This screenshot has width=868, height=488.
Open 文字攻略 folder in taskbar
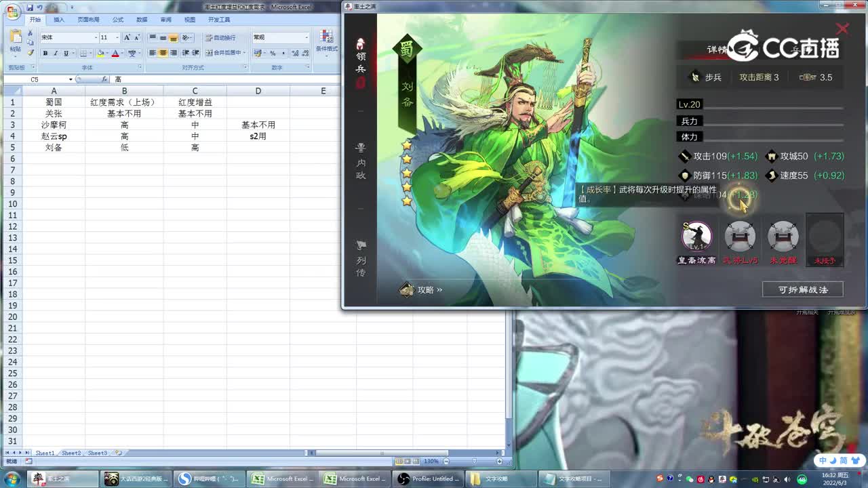click(x=501, y=479)
